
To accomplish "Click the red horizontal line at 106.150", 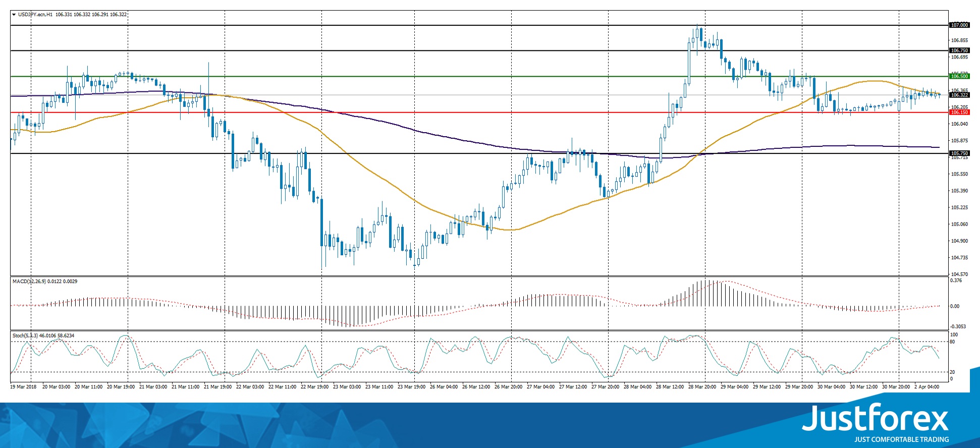I will pos(479,113).
